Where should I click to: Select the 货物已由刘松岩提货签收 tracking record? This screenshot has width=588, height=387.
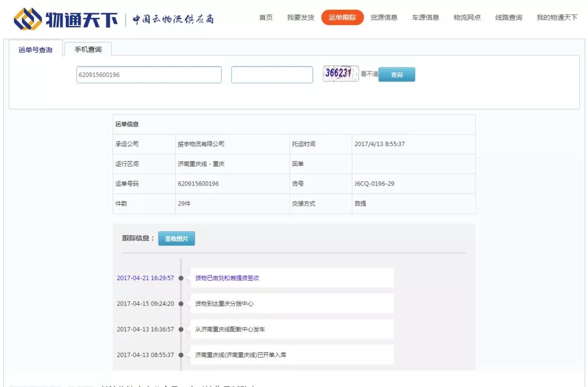click(227, 278)
